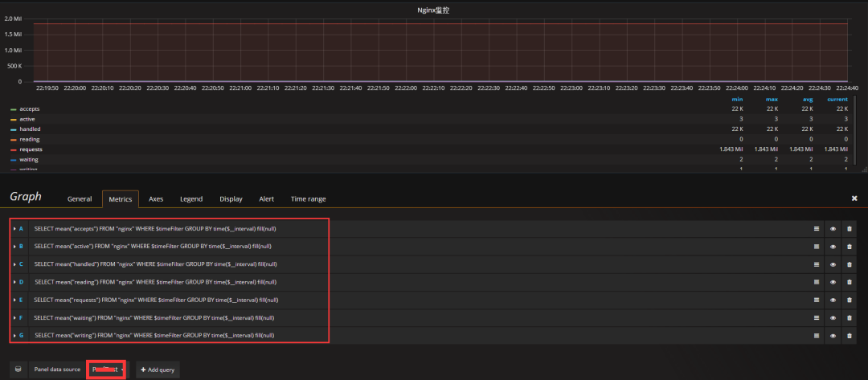The image size is (868, 380).
Task: Open the Time range tab
Action: (x=309, y=199)
